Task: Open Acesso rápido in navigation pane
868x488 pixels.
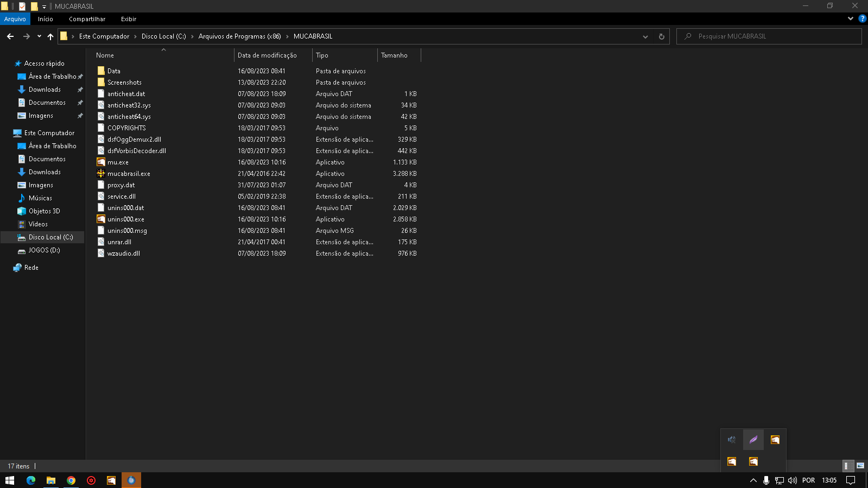Action: [x=44, y=64]
